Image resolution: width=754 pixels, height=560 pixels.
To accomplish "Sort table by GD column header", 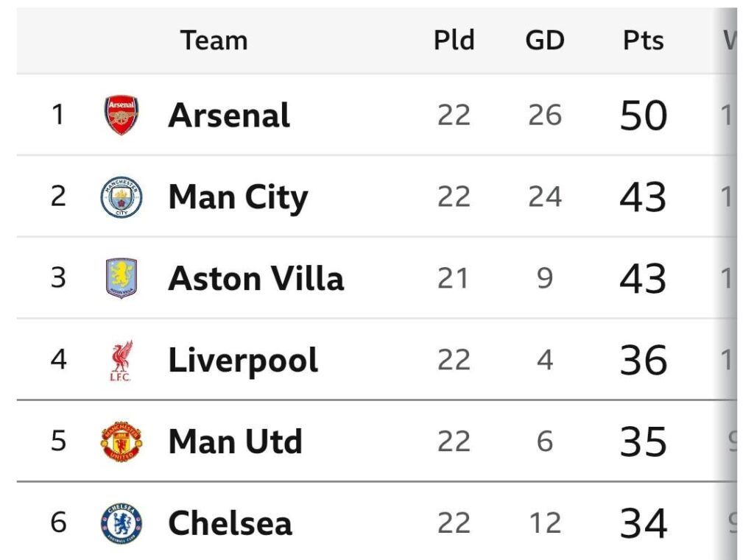I will click(x=545, y=40).
